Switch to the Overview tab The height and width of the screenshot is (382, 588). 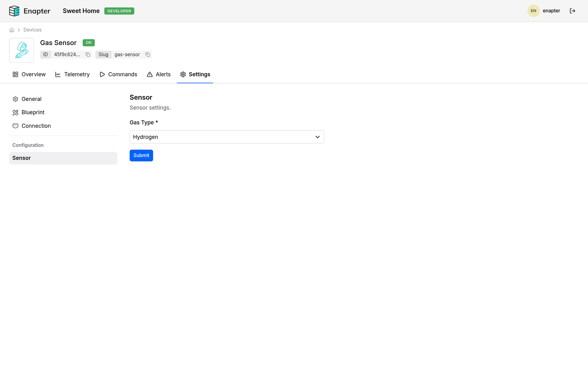coord(33,74)
